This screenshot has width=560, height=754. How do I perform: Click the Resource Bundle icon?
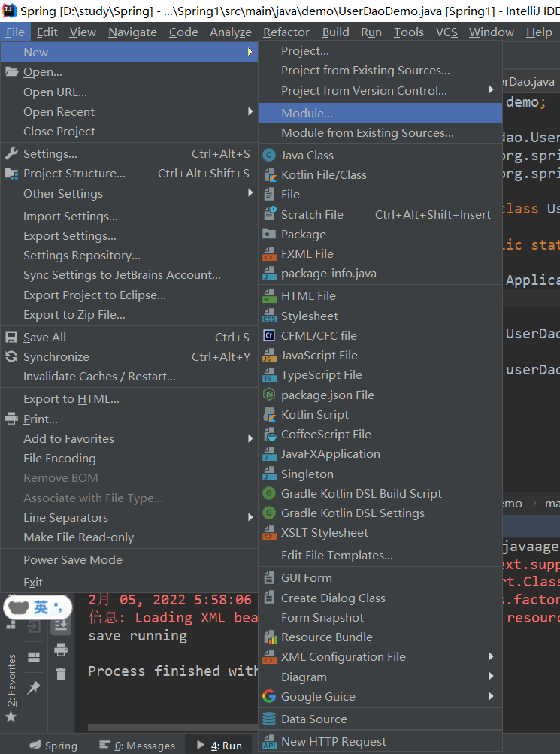269,637
